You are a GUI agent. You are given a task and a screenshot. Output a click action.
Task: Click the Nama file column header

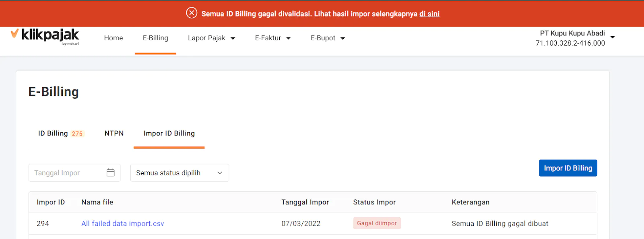(97, 202)
